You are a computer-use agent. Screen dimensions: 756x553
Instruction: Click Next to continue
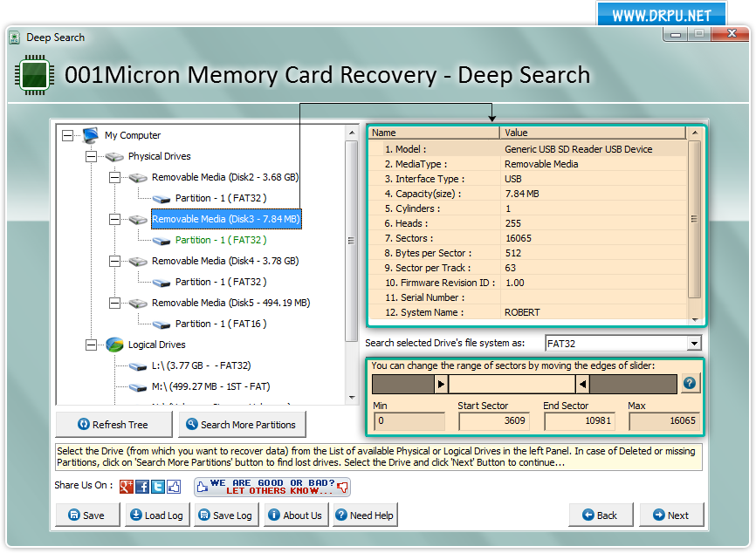click(671, 515)
